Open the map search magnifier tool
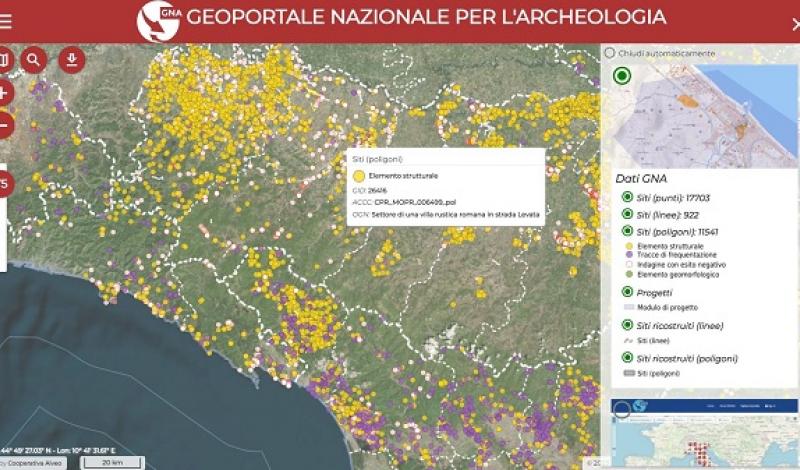This screenshot has width=800, height=470. tap(34, 60)
